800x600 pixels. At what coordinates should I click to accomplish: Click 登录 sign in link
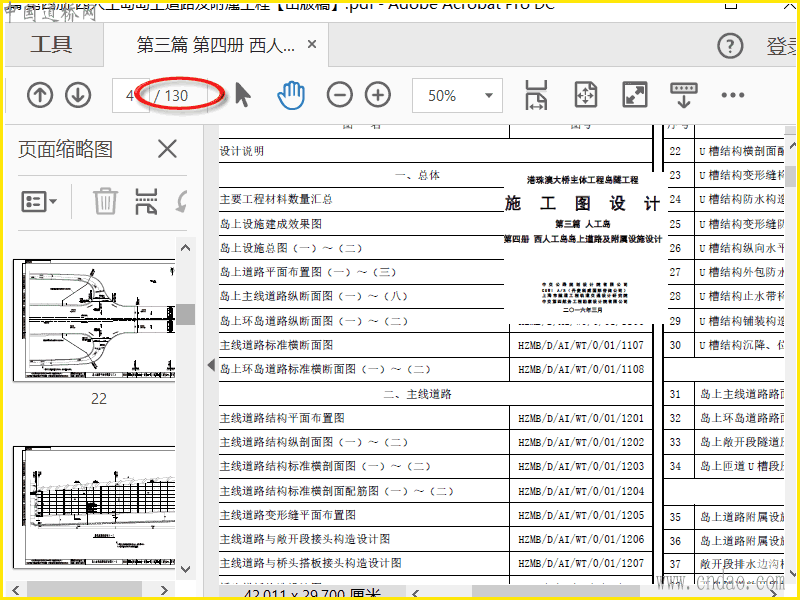pyautogui.click(x=782, y=46)
